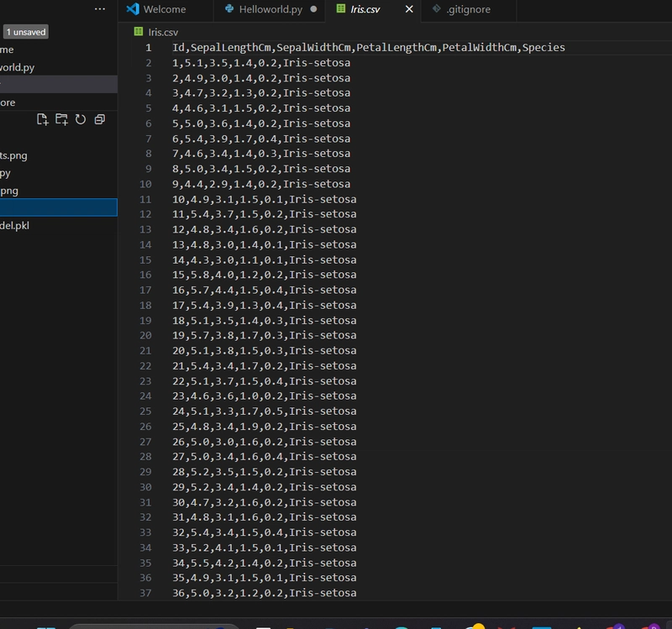This screenshot has height=629, width=672.
Task: Click the Iris.csv breadcrumb label
Action: point(163,32)
